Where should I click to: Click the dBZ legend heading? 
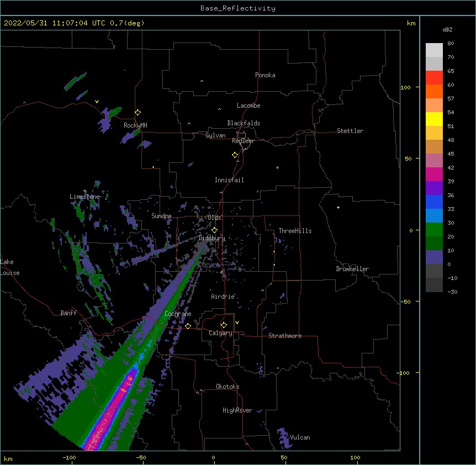[447, 29]
